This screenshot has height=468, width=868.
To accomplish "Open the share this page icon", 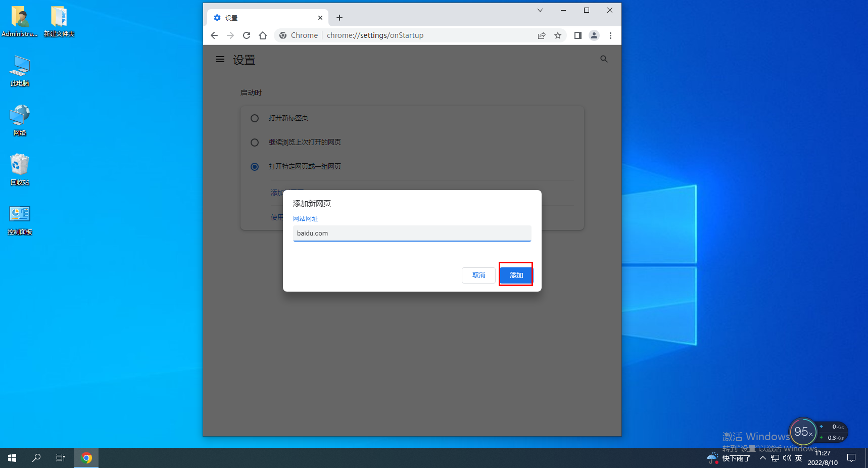I will [542, 35].
